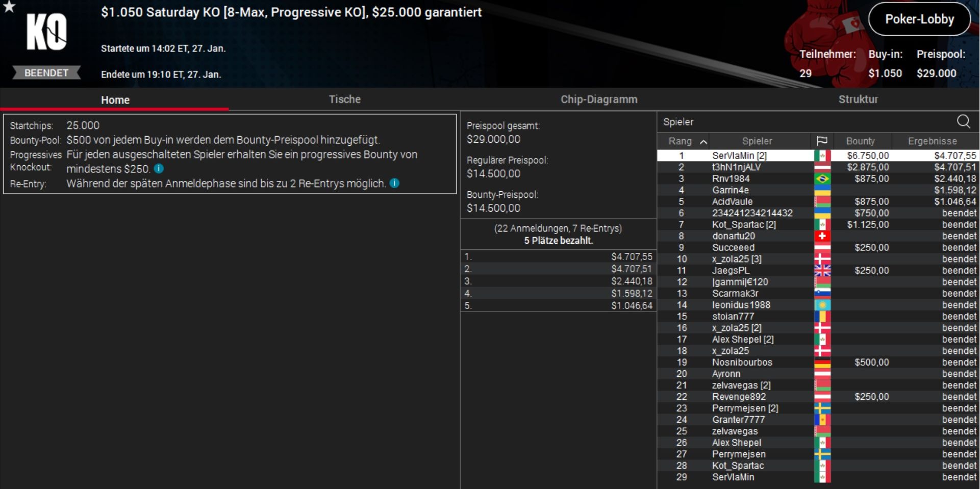Sort by Spieler column header

[757, 141]
